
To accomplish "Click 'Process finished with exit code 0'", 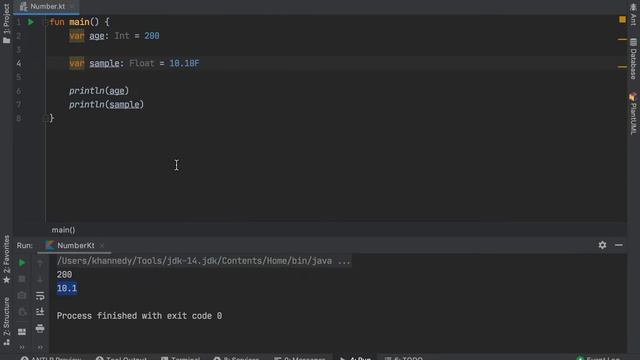I will click(x=139, y=316).
